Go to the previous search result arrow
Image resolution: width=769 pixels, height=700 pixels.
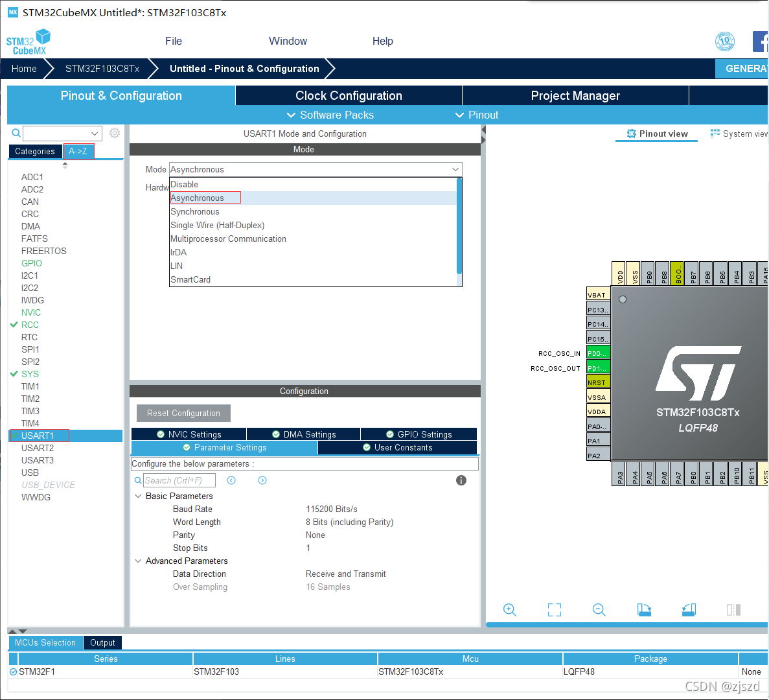point(231,480)
